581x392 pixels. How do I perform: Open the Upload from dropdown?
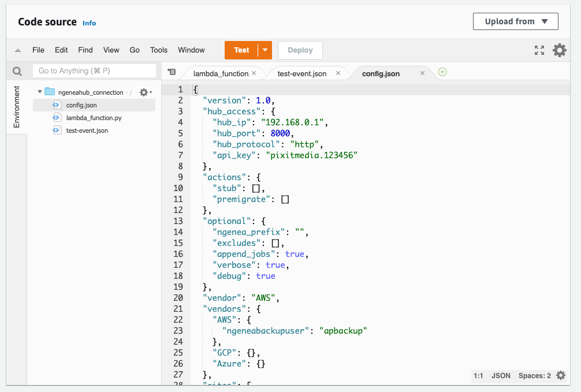[515, 21]
